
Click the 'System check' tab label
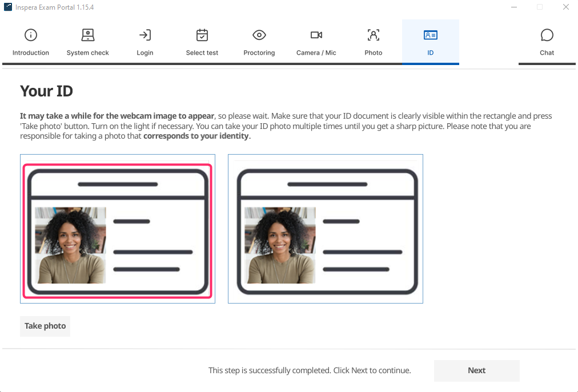coord(88,52)
